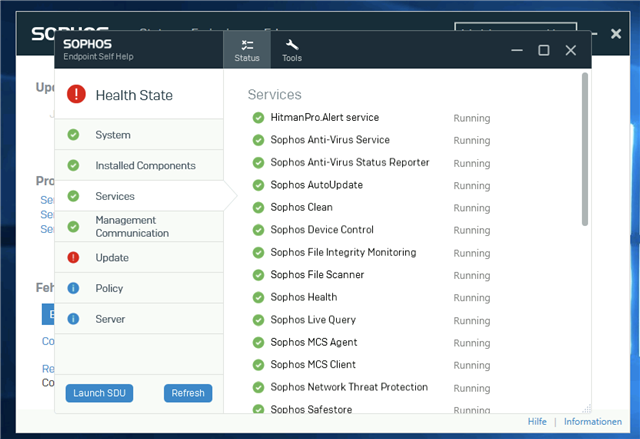The image size is (640, 439).
Task: Open the Policy section
Action: click(x=139, y=288)
